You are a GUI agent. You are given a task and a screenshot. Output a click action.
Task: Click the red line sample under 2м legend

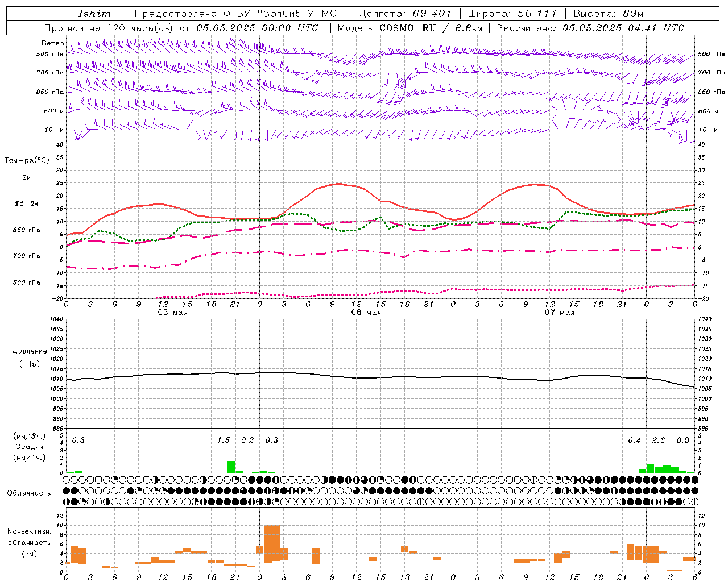click(x=26, y=184)
